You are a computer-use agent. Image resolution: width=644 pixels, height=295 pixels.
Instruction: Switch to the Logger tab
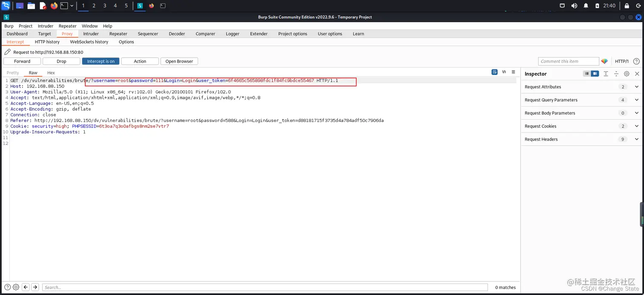click(233, 34)
